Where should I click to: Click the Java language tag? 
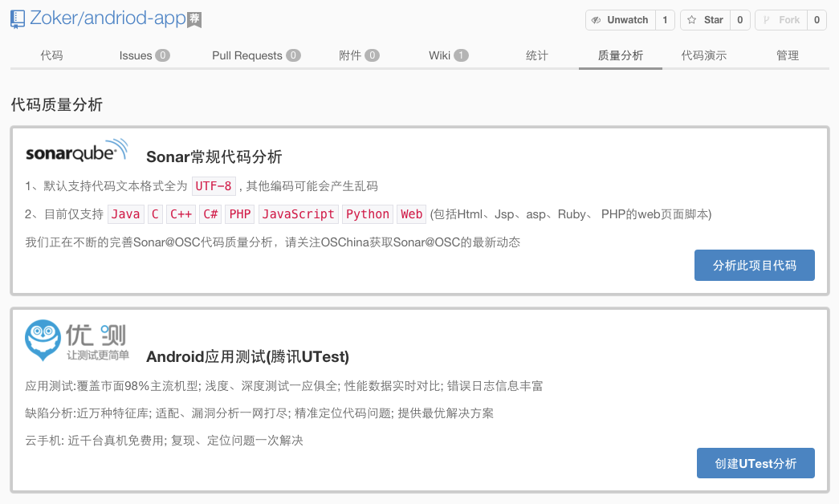pos(126,214)
